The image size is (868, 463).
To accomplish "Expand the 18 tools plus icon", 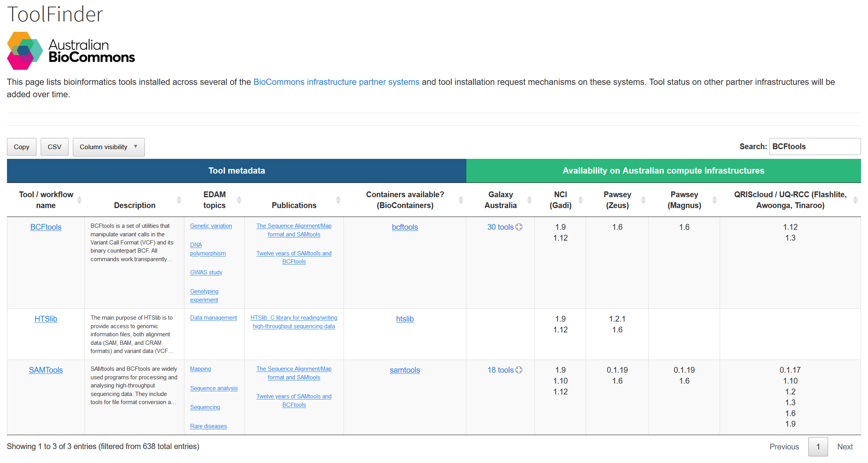I will click(519, 370).
